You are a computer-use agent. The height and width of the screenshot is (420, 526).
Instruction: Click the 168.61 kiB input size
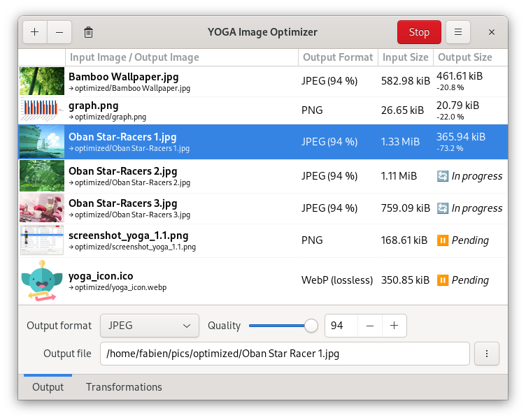tap(404, 240)
